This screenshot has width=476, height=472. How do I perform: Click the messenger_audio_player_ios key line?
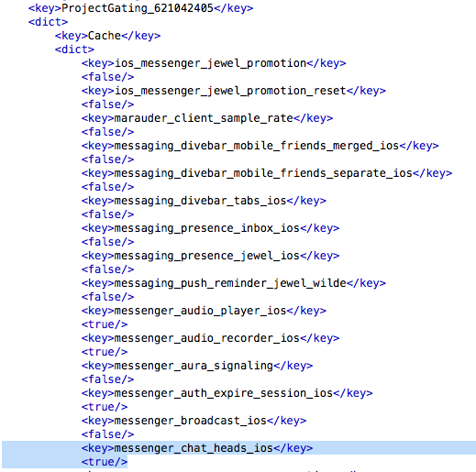204,311
